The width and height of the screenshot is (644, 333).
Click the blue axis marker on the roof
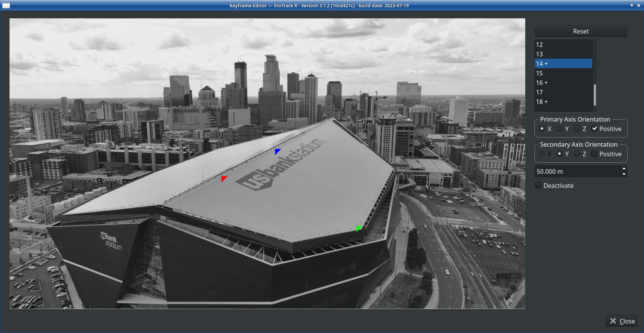click(277, 151)
